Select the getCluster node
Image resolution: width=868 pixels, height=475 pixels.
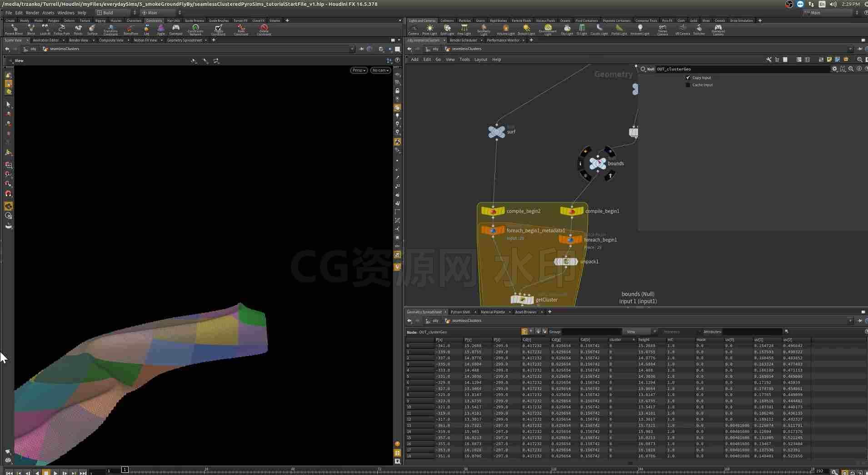pyautogui.click(x=522, y=299)
